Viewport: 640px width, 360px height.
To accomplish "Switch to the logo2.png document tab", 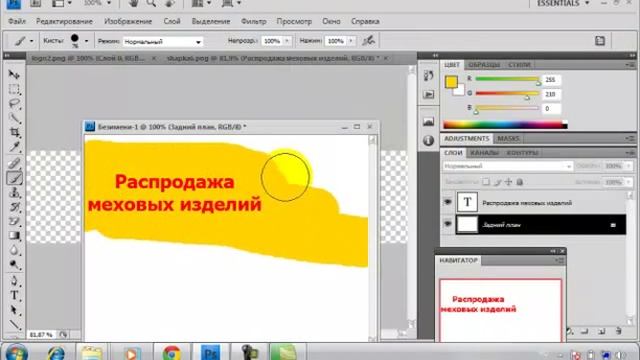I will click(88, 58).
